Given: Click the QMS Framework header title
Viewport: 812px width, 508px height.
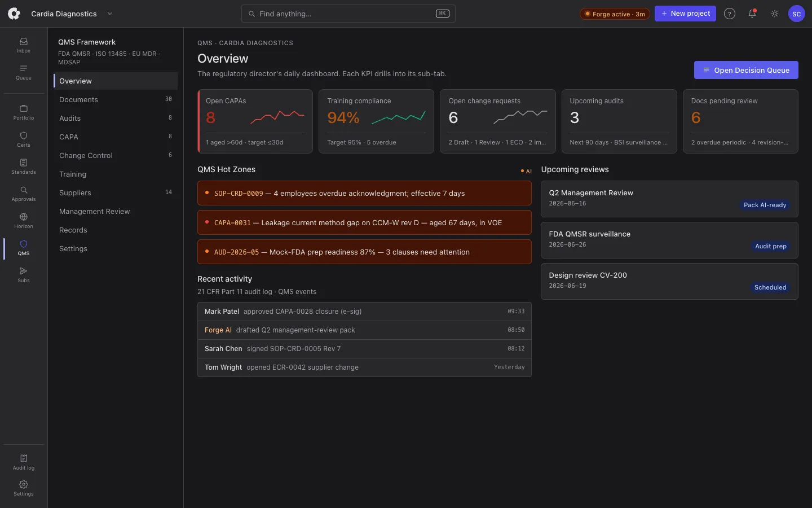Looking at the screenshot, I should (x=87, y=42).
